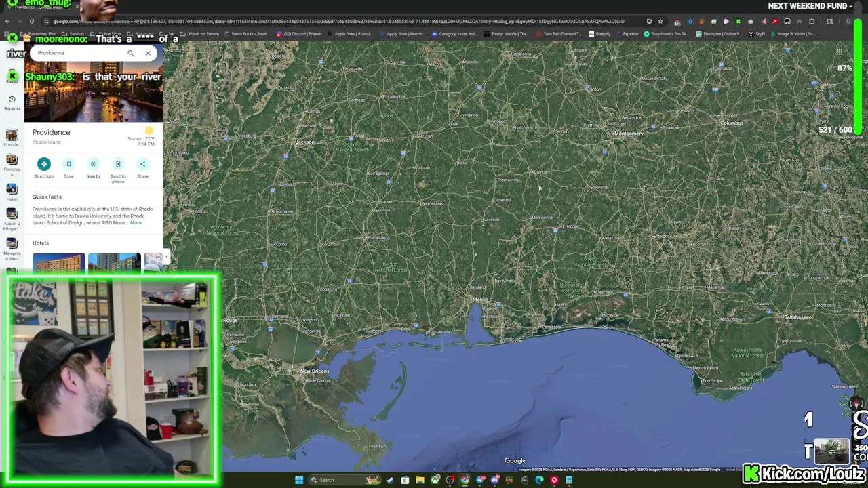The width and height of the screenshot is (868, 488).
Task: Go forward in browser history
Action: [19, 21]
